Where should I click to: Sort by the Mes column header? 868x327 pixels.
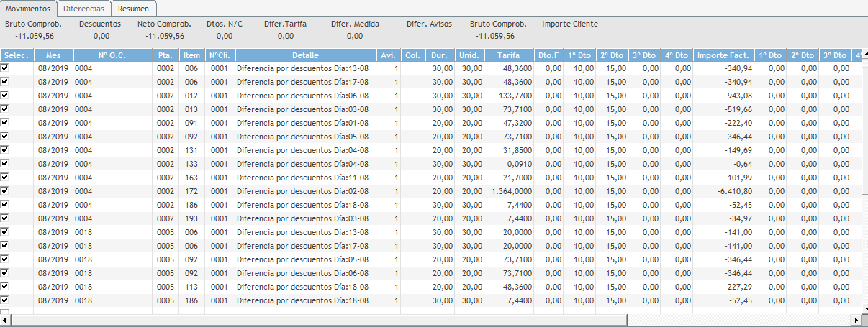coord(53,55)
